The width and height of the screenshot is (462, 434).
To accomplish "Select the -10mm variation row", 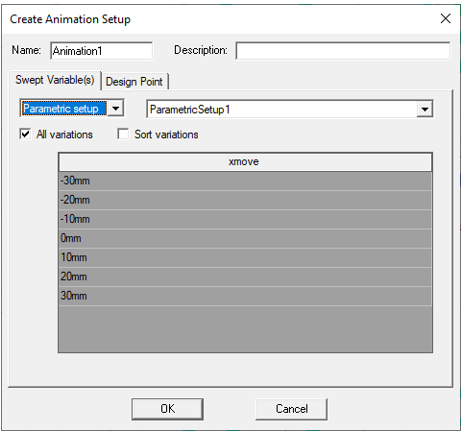I will click(x=245, y=219).
